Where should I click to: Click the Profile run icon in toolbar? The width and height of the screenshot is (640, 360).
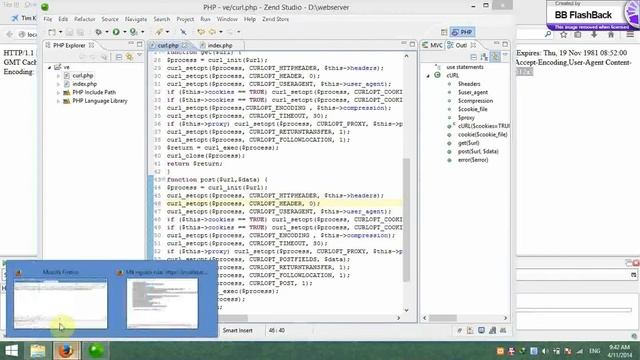(x=133, y=32)
